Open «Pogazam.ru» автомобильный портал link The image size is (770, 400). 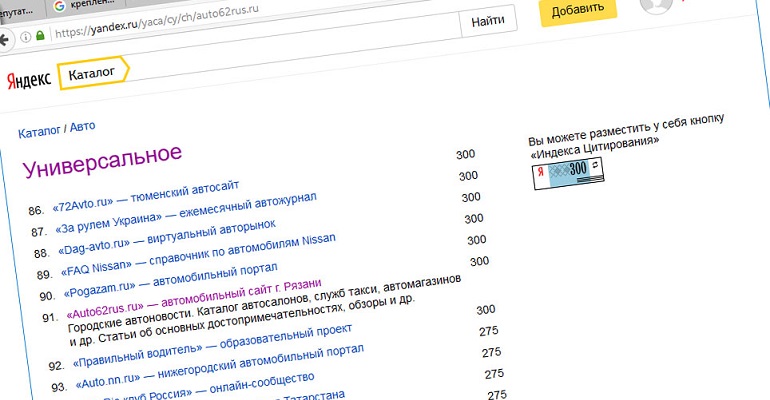(170, 282)
